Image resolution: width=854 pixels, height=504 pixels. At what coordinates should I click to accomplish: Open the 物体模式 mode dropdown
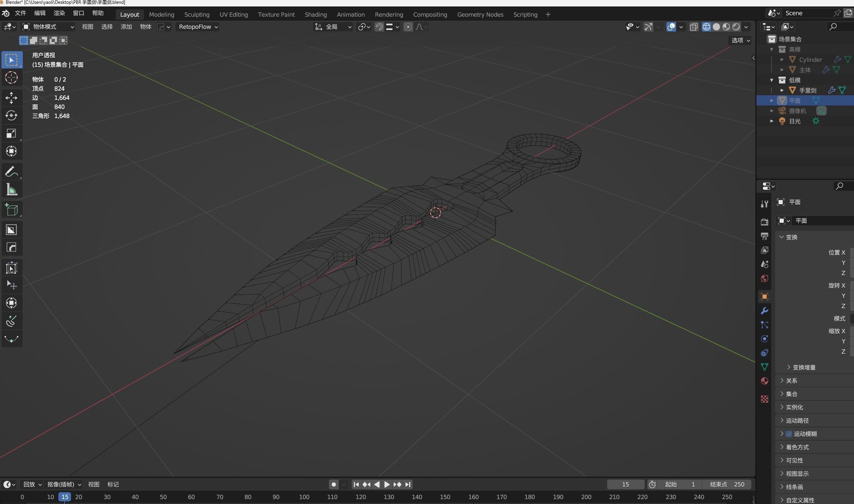click(x=48, y=27)
